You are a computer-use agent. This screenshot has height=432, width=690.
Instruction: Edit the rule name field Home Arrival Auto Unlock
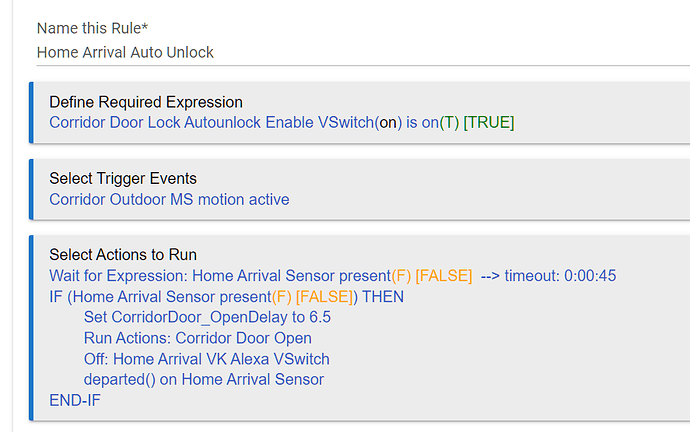[363, 53]
